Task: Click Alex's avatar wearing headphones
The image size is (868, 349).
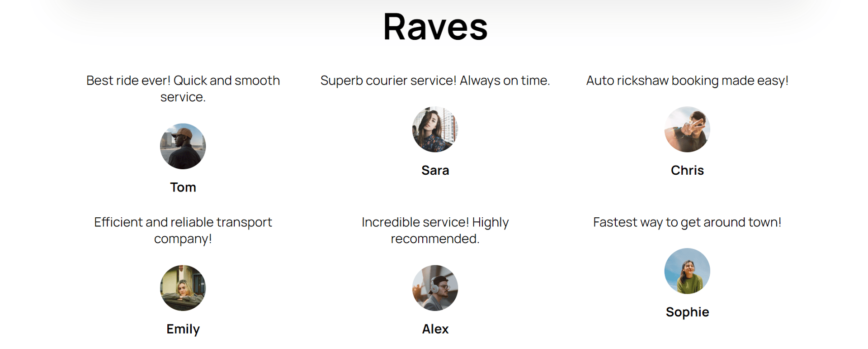Action: click(x=435, y=288)
